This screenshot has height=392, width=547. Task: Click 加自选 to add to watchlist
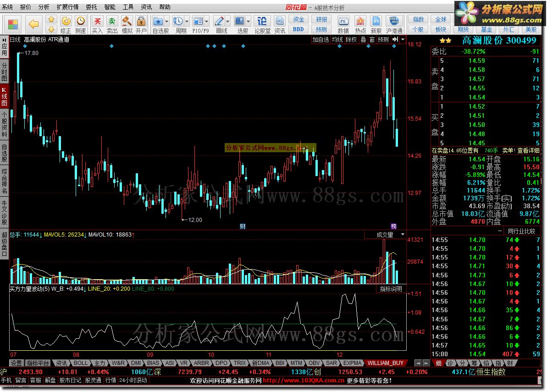pos(320,40)
